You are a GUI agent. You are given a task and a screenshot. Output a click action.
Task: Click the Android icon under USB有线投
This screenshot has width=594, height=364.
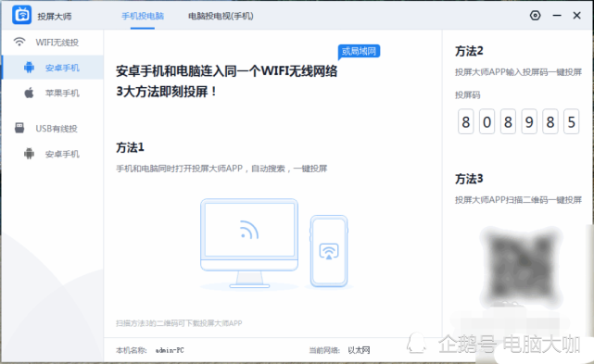(x=29, y=154)
